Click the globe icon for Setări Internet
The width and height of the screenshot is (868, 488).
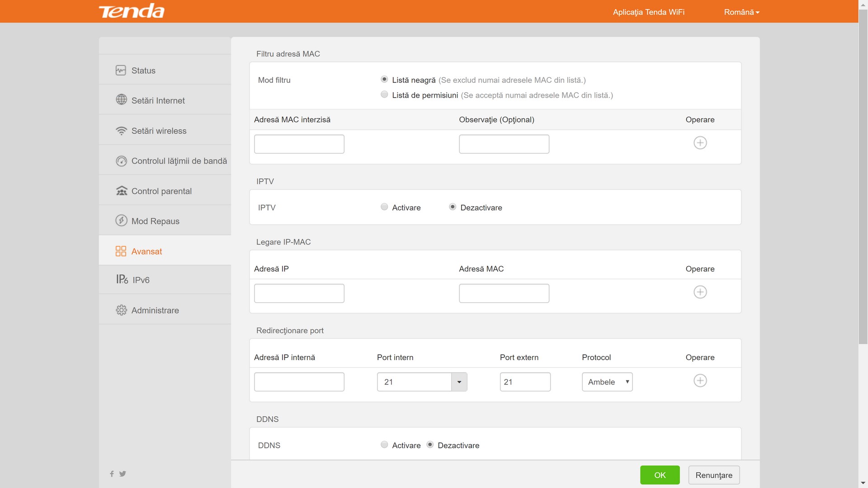tap(121, 99)
